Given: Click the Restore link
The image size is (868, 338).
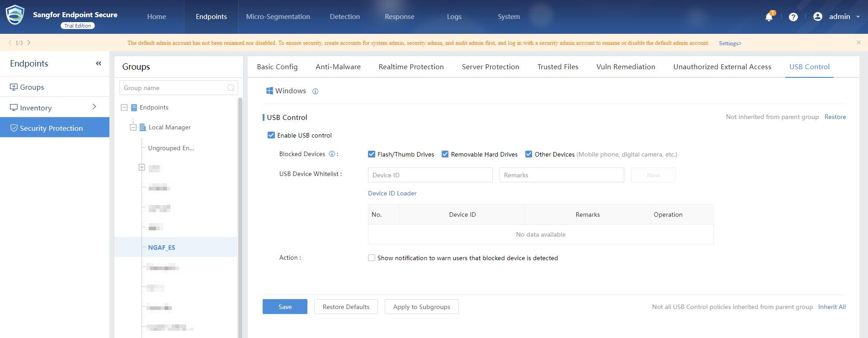Looking at the screenshot, I should click(x=835, y=117).
